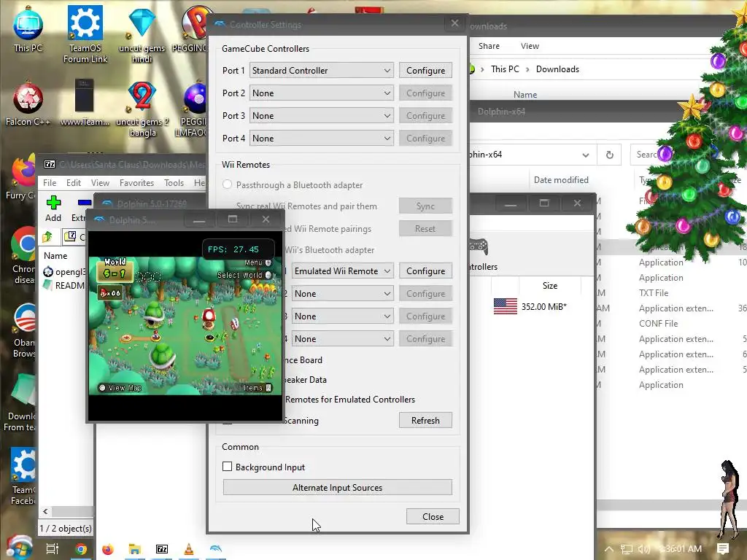This screenshot has width=747, height=560.
Task: Click the US flag icon in game list
Action: tap(506, 306)
